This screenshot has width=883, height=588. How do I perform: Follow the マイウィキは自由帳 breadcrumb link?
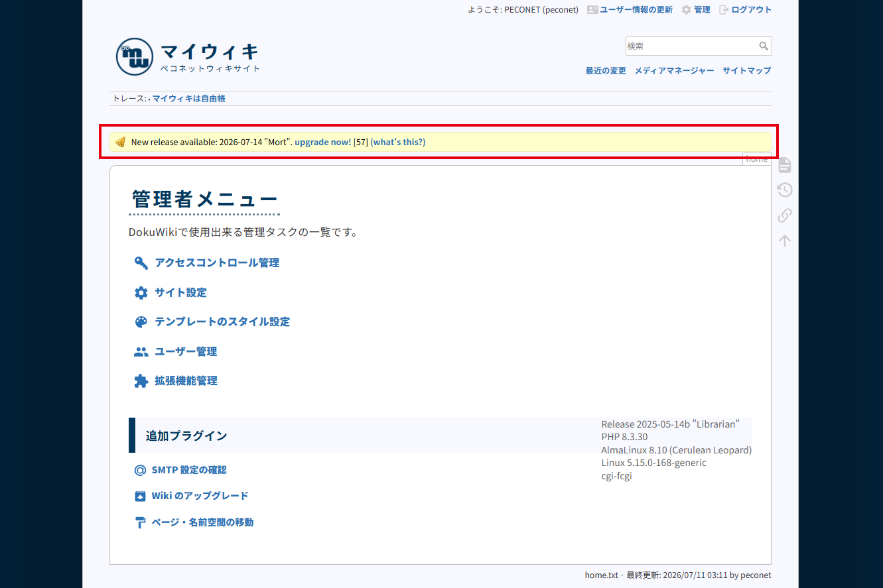(189, 99)
